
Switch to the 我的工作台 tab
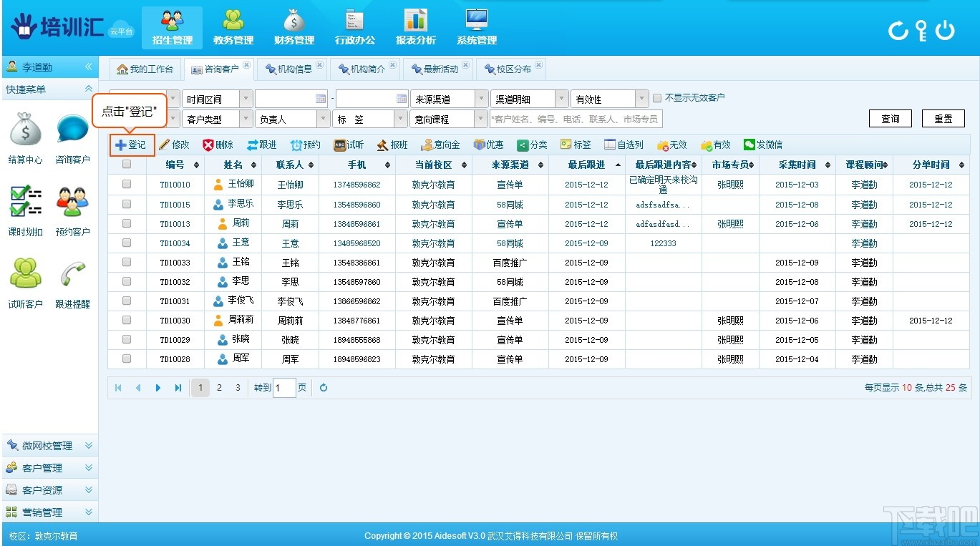[145, 69]
